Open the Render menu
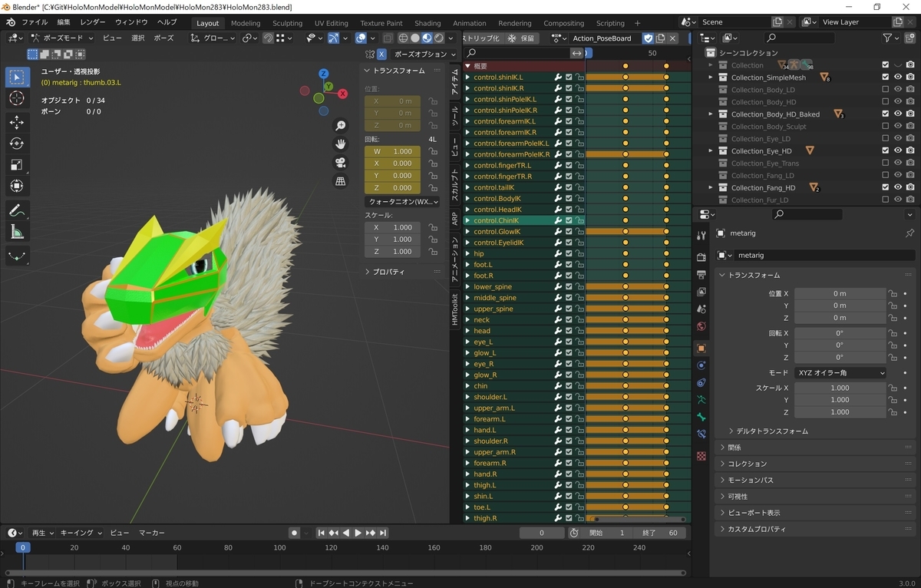 point(93,22)
